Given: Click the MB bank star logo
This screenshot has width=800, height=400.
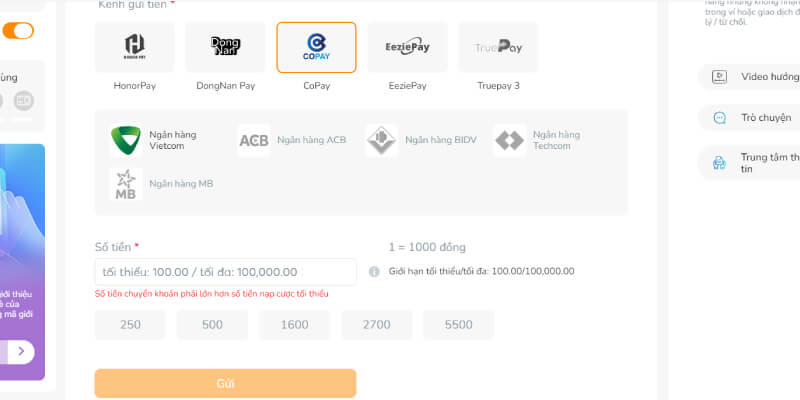Looking at the screenshot, I should pyautogui.click(x=126, y=184).
